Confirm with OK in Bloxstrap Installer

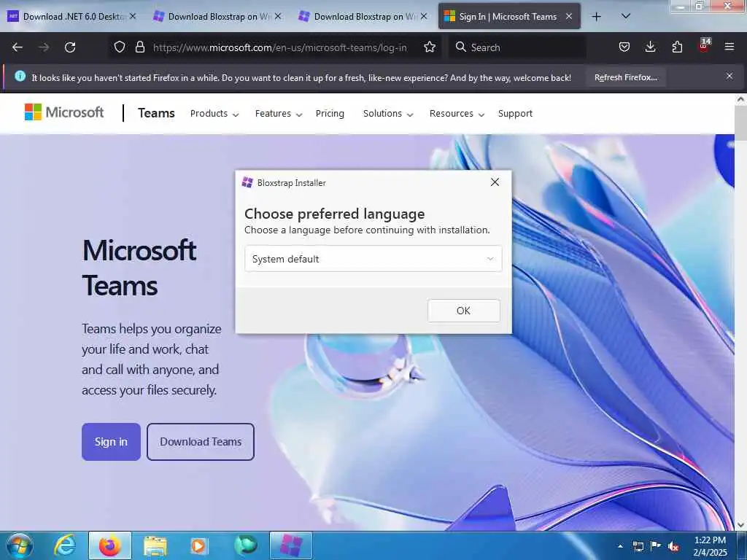coord(463,311)
